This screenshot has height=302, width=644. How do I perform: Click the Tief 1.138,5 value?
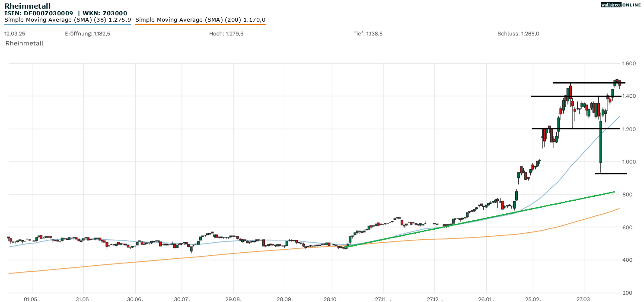368,34
